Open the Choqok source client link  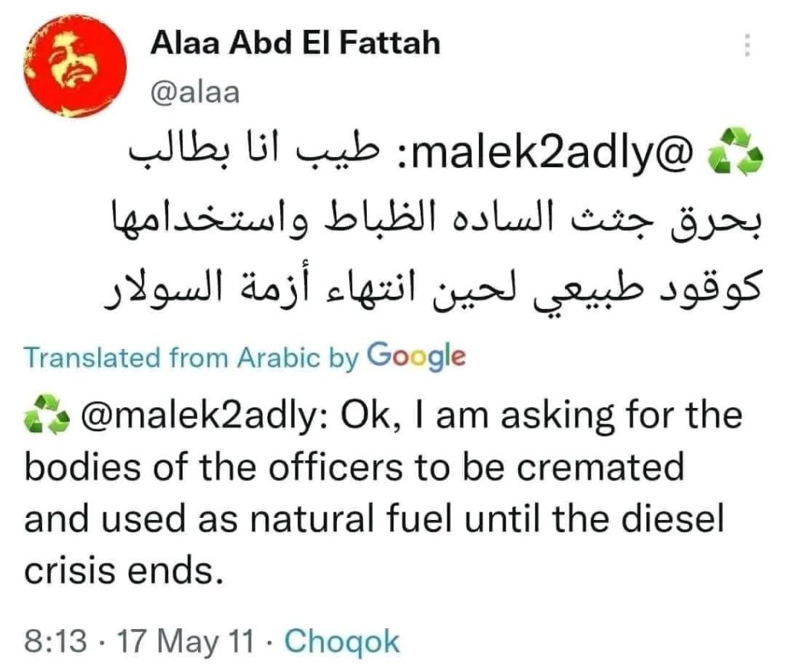342,641
